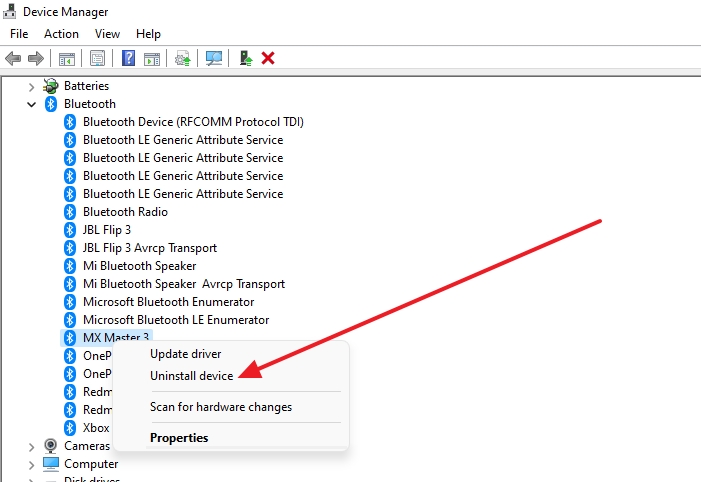Open the Action menu
The image size is (701, 482).
point(61,34)
